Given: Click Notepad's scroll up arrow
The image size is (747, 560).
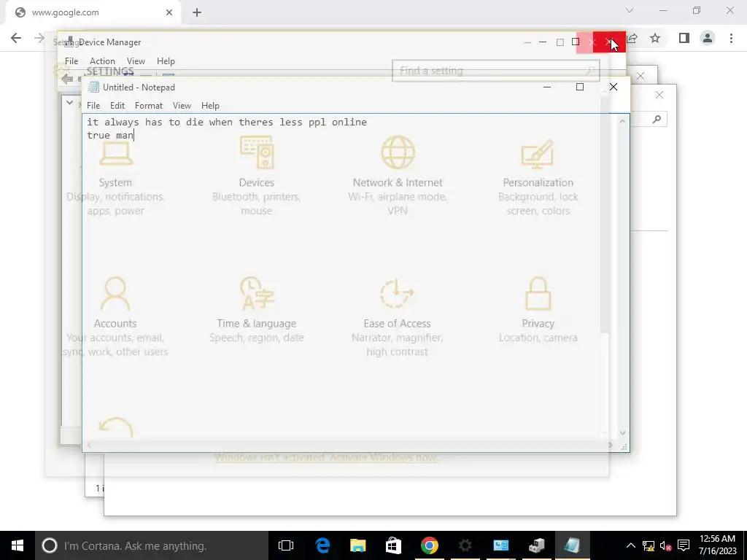Looking at the screenshot, I should tap(622, 122).
